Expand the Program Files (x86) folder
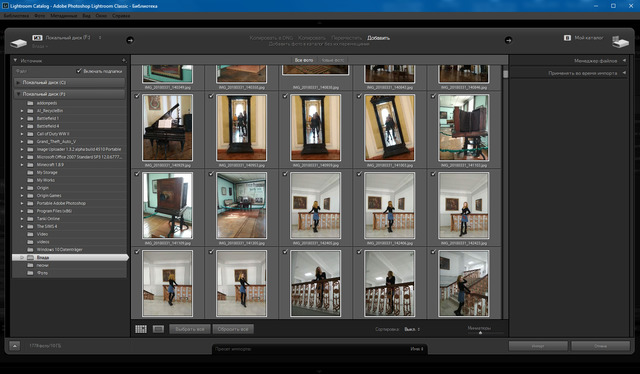 tap(22, 211)
